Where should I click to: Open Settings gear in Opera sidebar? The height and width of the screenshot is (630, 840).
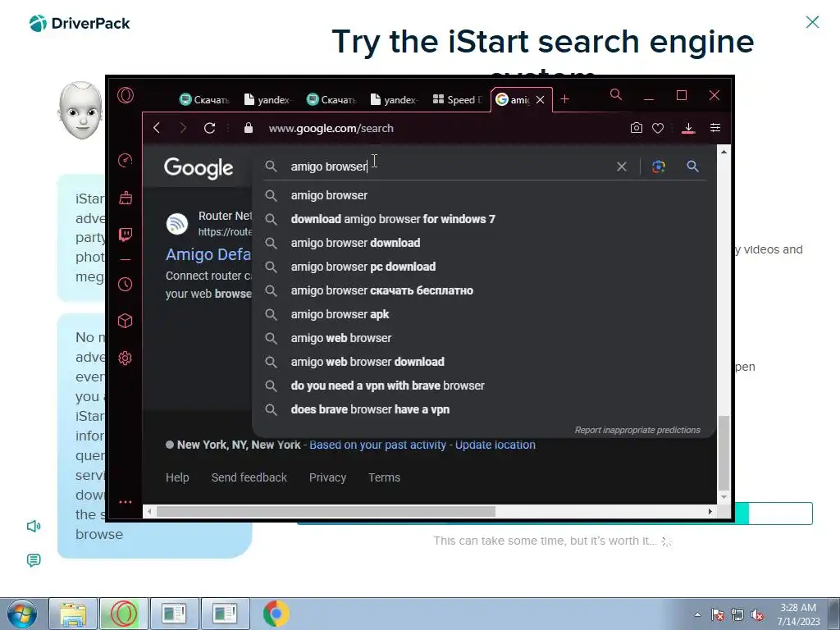126,358
